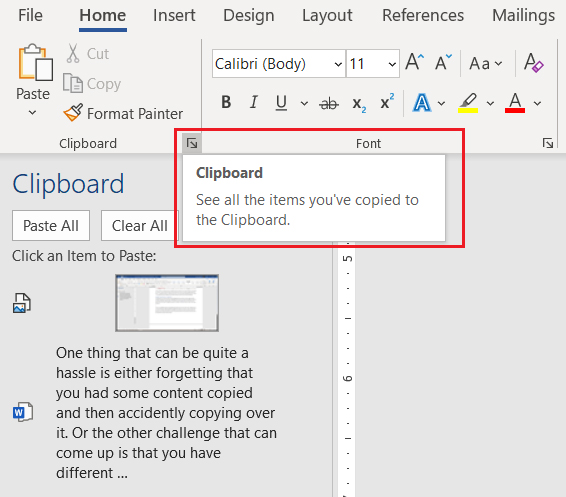Viewport: 566px width, 497px height.
Task: Expand the font size dropdown list
Action: click(x=392, y=64)
